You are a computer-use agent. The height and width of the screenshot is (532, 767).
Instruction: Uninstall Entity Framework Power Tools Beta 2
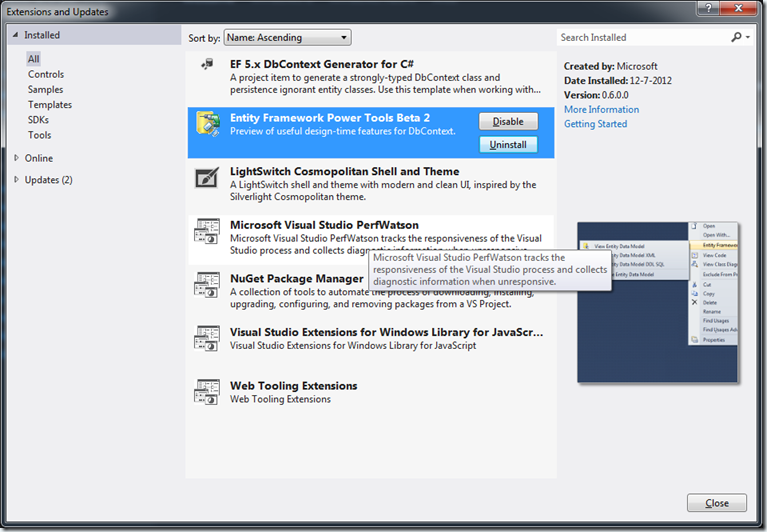[508, 145]
